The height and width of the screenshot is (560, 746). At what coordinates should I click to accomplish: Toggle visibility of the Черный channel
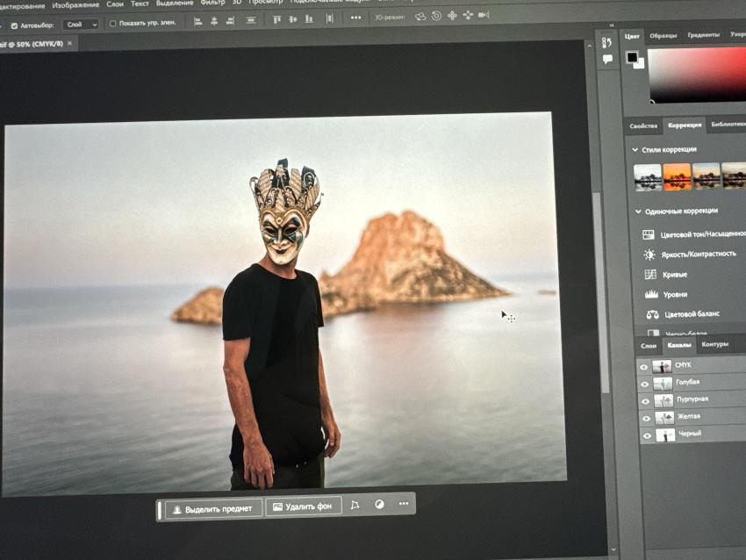(x=647, y=435)
